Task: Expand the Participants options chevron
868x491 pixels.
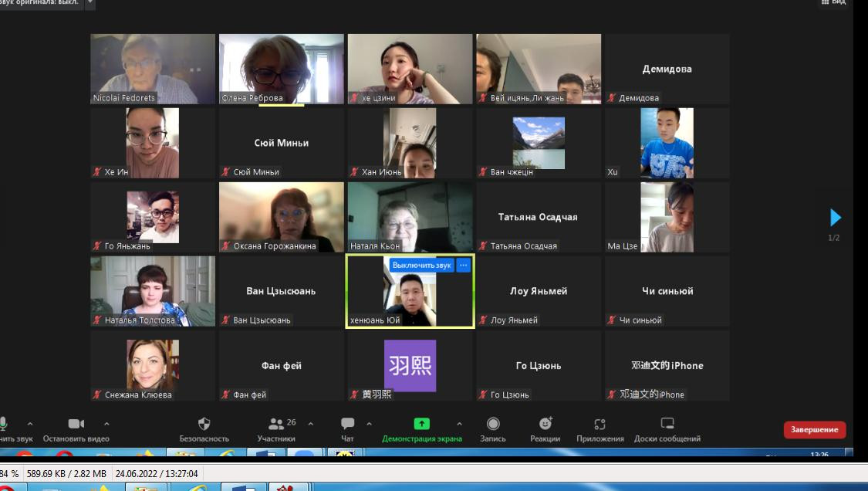Action: coord(311,424)
